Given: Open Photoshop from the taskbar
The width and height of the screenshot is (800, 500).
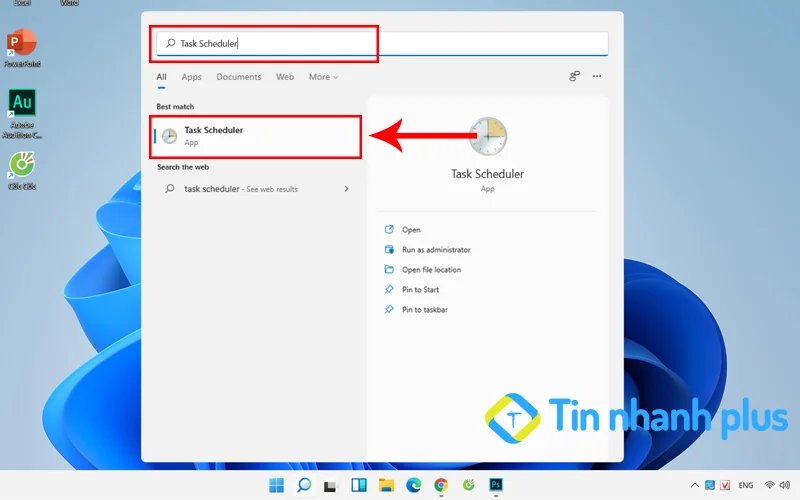Looking at the screenshot, I should [496, 485].
